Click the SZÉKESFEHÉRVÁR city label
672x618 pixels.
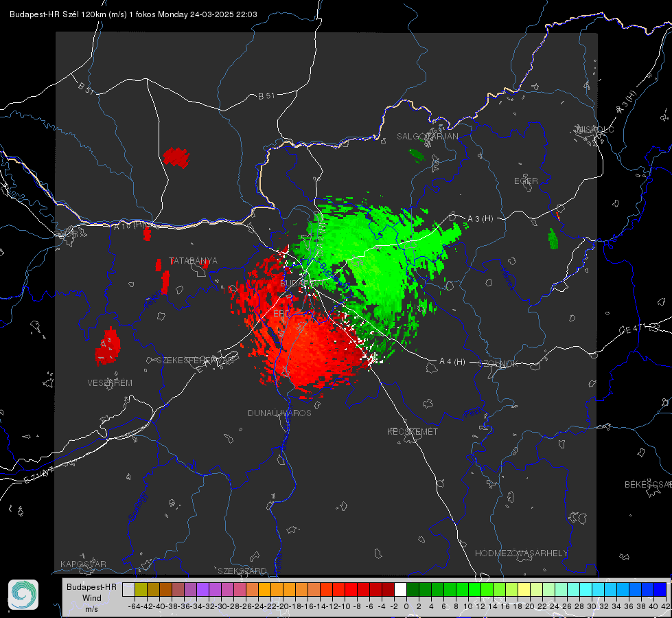point(195,360)
